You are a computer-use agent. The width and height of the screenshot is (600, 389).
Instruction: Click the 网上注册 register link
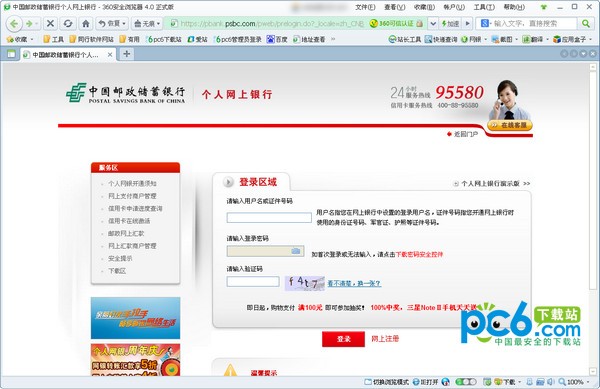(385, 339)
